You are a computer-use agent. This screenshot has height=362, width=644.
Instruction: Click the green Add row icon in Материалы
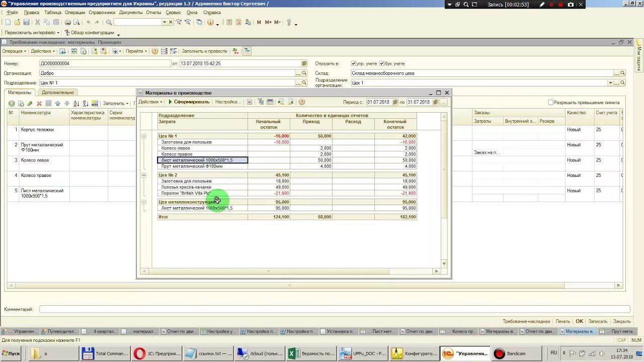[x=12, y=103]
